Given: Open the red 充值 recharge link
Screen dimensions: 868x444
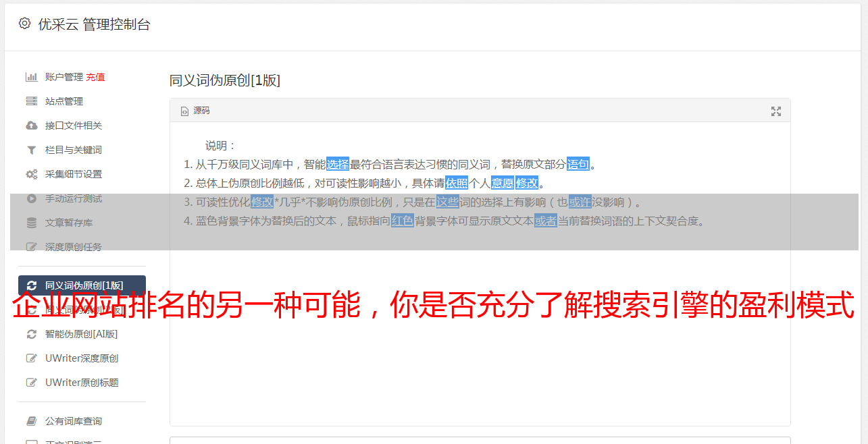Looking at the screenshot, I should (x=95, y=77).
